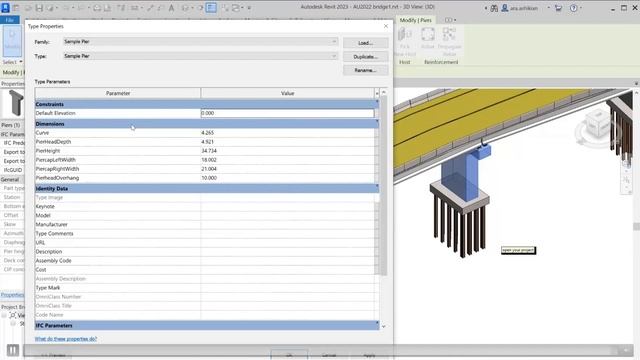
Task: Click the Cost parameter row
Action: click(205, 269)
